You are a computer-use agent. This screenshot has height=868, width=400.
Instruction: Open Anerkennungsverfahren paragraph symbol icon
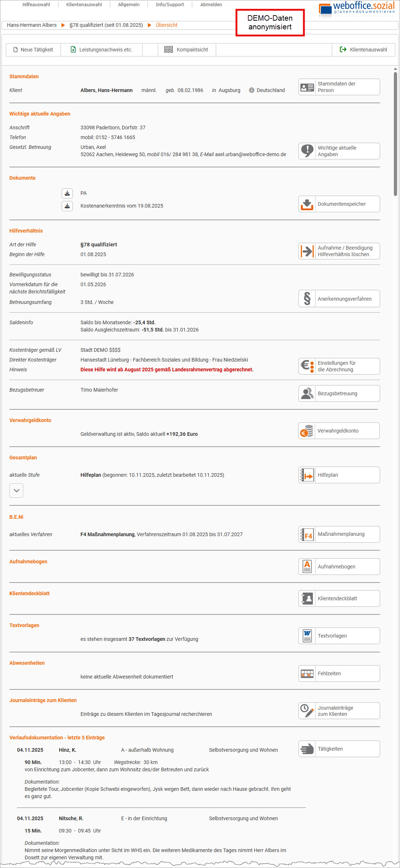[x=307, y=299]
